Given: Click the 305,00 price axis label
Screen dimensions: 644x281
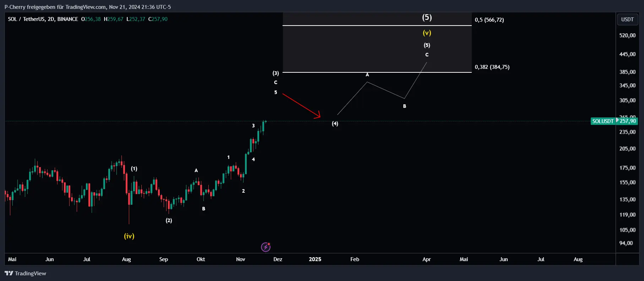Looking at the screenshot, I should tap(627, 100).
